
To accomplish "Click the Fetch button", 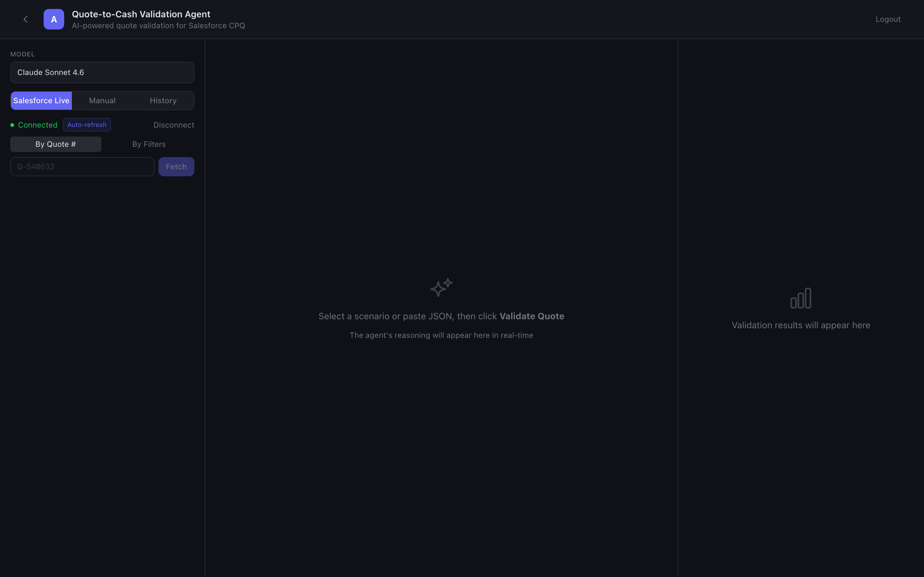I will 176,166.
